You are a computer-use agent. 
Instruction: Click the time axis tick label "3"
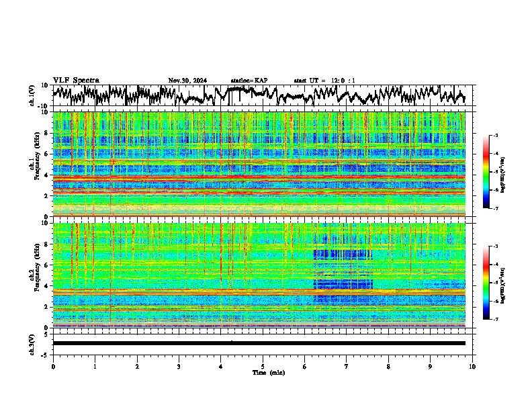pos(179,367)
